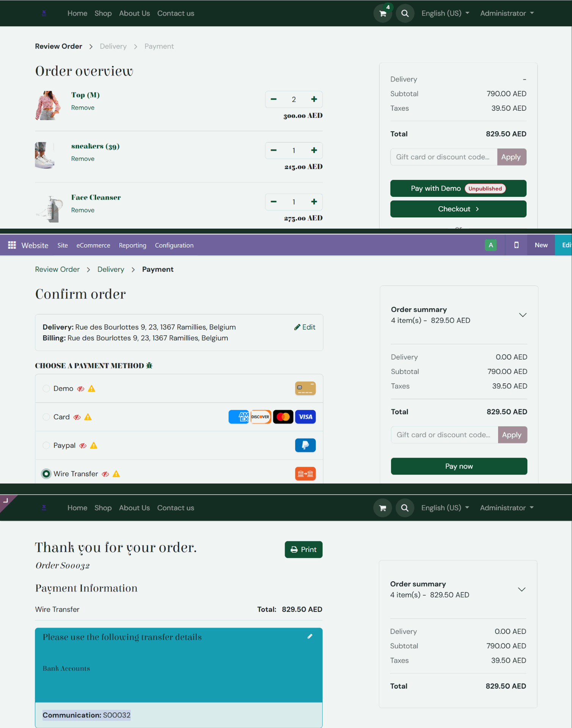Click the minus icon for sneakers quantity
The image size is (572, 728).
(x=273, y=151)
